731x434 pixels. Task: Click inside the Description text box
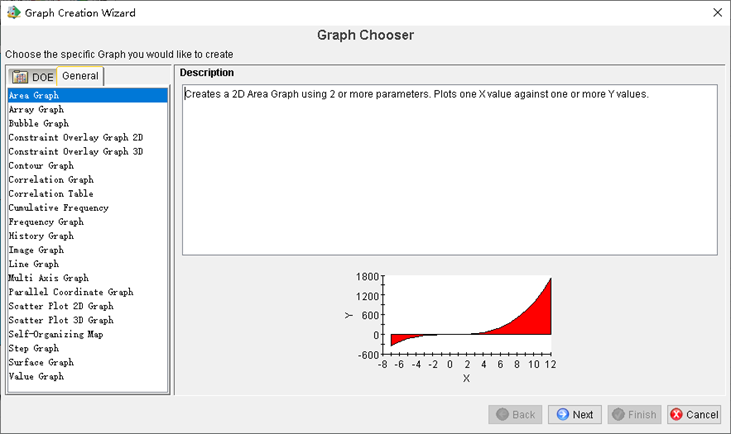[448, 170]
